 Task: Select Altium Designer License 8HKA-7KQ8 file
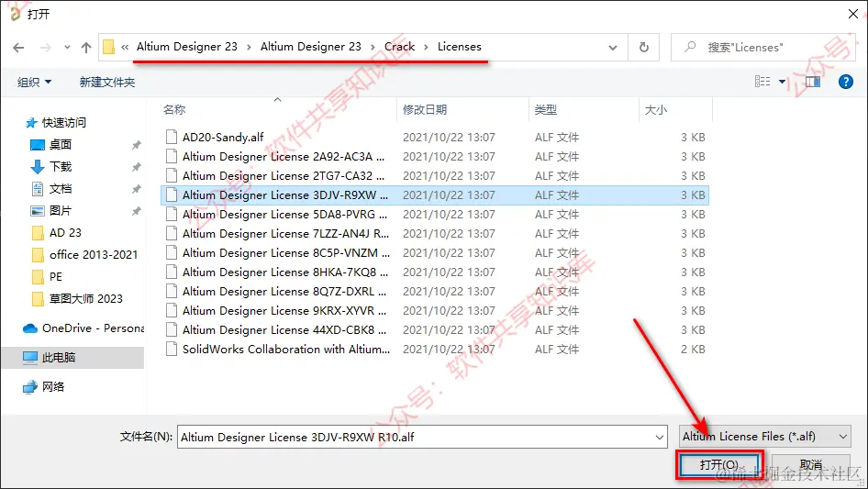click(x=435, y=272)
